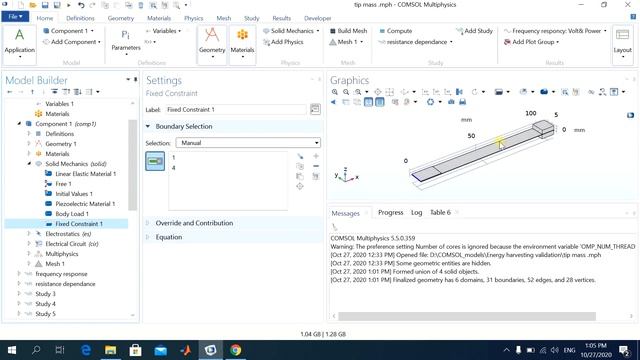
Task: Toggle second highlighted select button in Graphics toolbar
Action: pyautogui.click(x=380, y=102)
